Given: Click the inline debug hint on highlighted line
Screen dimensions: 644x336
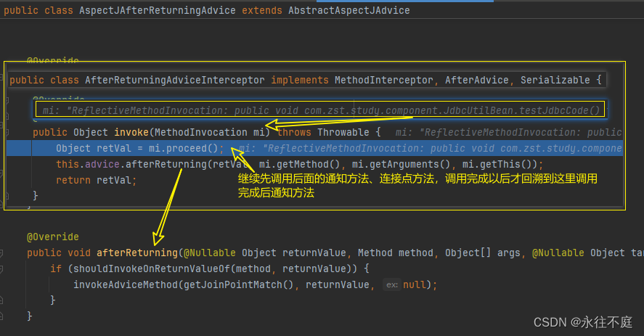Looking at the screenshot, I should pyautogui.click(x=431, y=148).
